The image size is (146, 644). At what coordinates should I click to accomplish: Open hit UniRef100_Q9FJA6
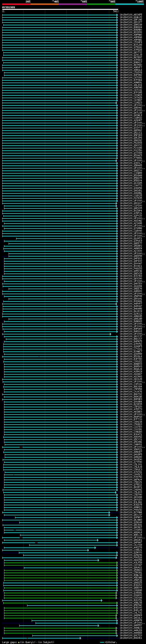click(x=131, y=20)
